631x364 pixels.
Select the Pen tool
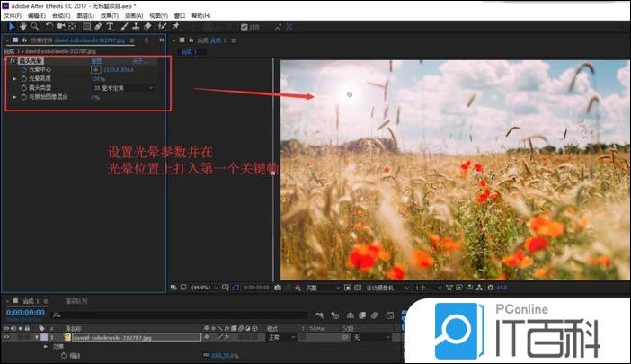pyautogui.click(x=97, y=27)
